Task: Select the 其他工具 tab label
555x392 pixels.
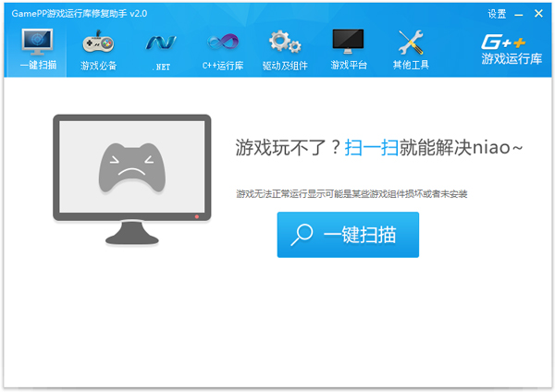Action: 411,66
